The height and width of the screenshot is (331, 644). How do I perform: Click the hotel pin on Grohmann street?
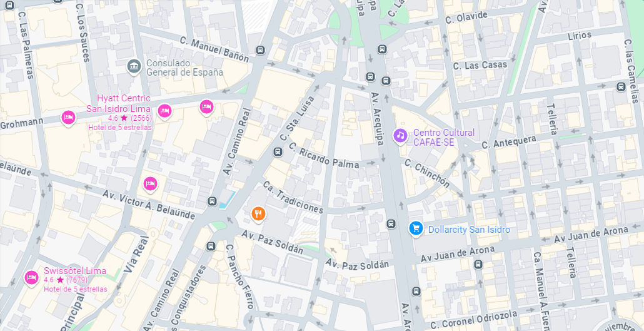(68, 118)
